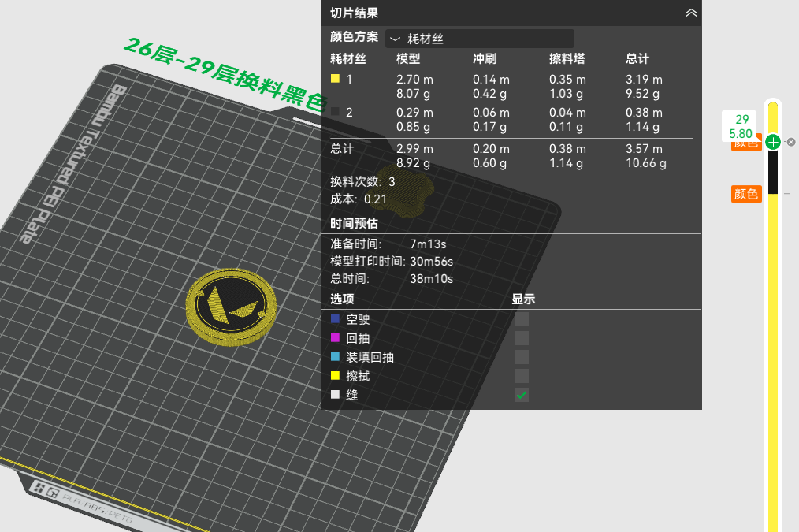This screenshot has height=532, width=799.
Task: Click the lower orange 颜色 marker tag
Action: 746,194
